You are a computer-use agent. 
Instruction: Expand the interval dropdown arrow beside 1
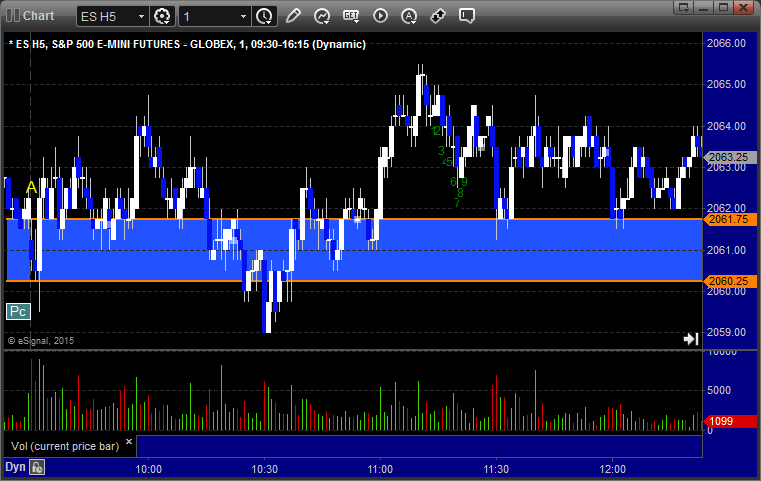(x=243, y=17)
